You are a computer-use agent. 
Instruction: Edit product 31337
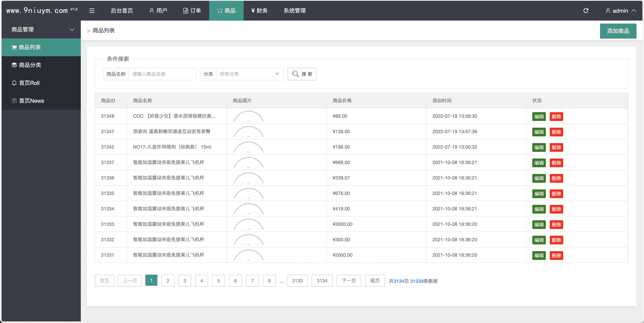(539, 163)
